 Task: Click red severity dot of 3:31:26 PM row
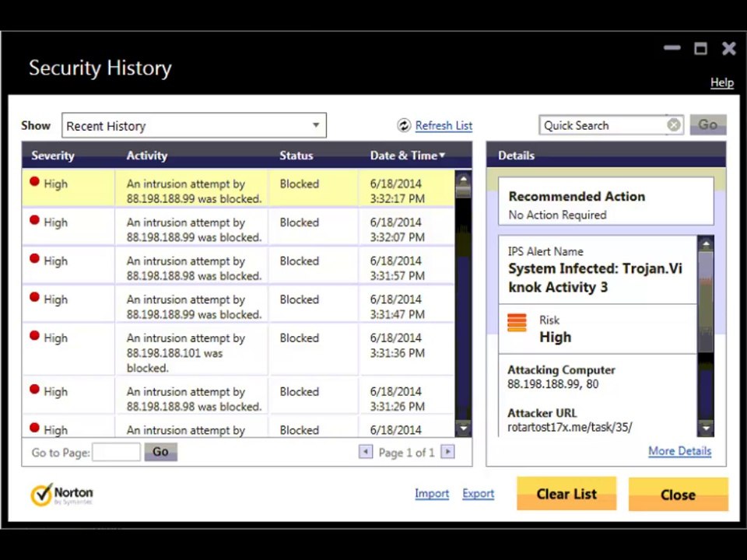(x=34, y=390)
